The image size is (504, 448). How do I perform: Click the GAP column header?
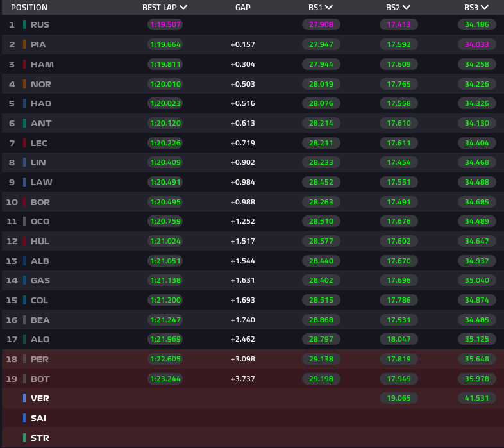tap(242, 8)
